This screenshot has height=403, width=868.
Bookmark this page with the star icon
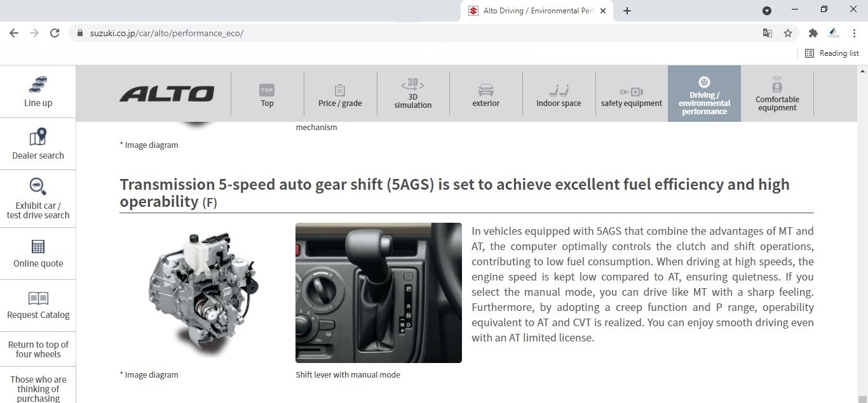[788, 33]
